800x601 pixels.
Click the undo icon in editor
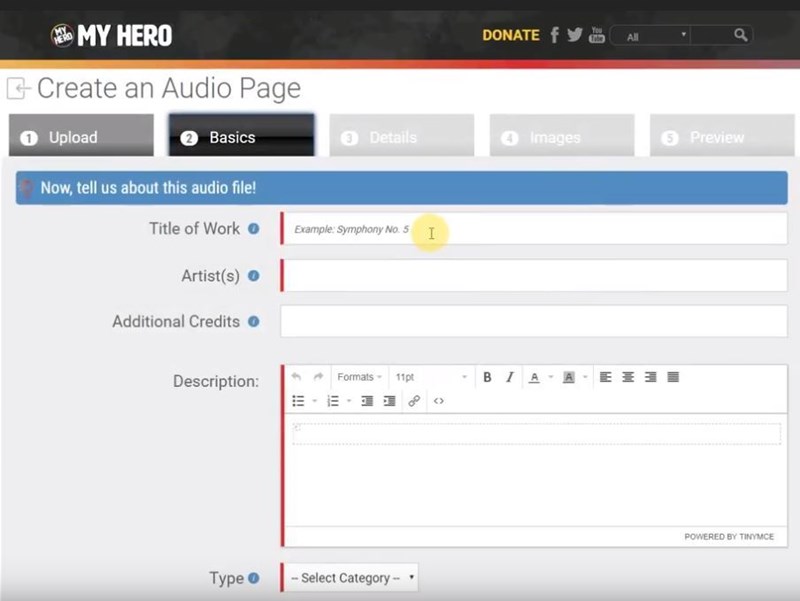pyautogui.click(x=296, y=377)
